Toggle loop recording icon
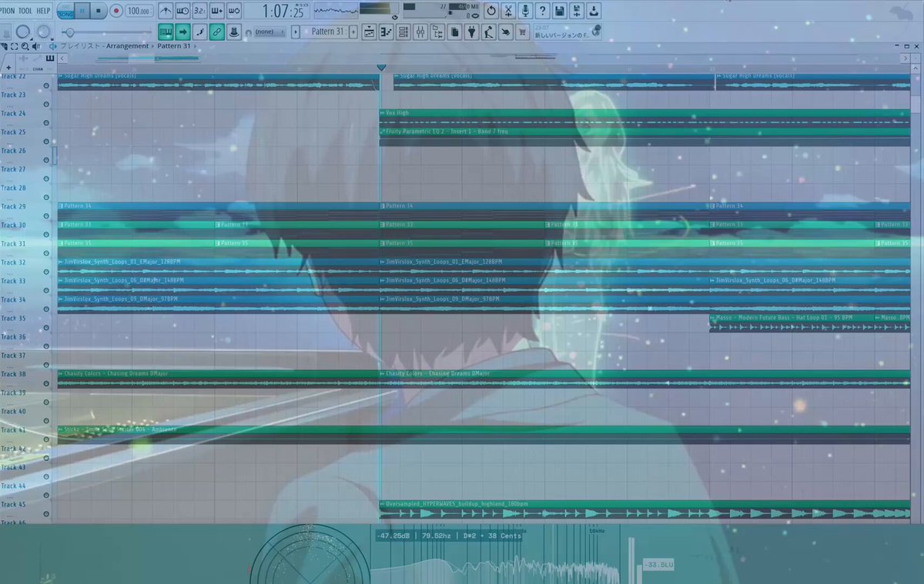 pos(234,11)
